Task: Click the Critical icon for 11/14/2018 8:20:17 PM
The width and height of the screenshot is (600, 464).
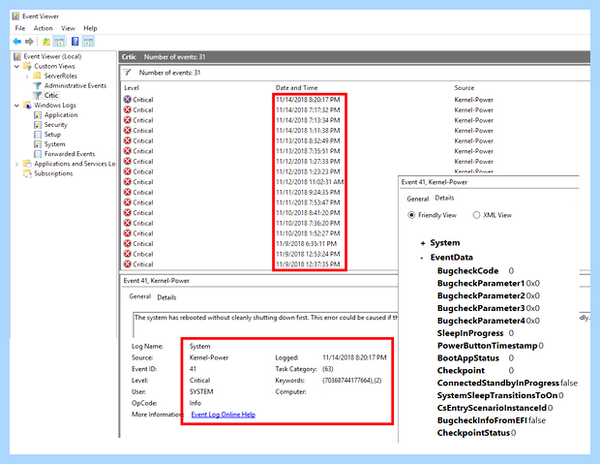Action: (x=127, y=99)
